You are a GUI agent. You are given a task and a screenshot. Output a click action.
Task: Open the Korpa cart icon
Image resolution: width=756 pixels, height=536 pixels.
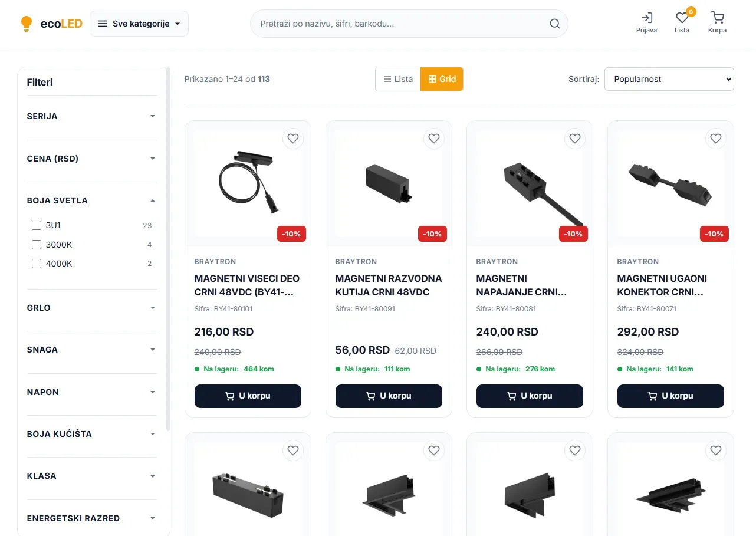pyautogui.click(x=717, y=24)
